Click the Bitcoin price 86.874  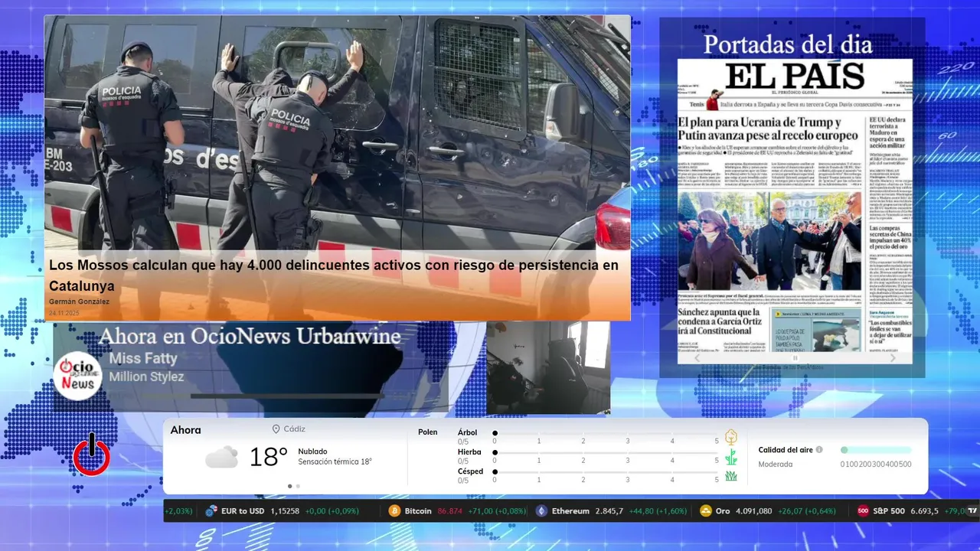point(450,510)
